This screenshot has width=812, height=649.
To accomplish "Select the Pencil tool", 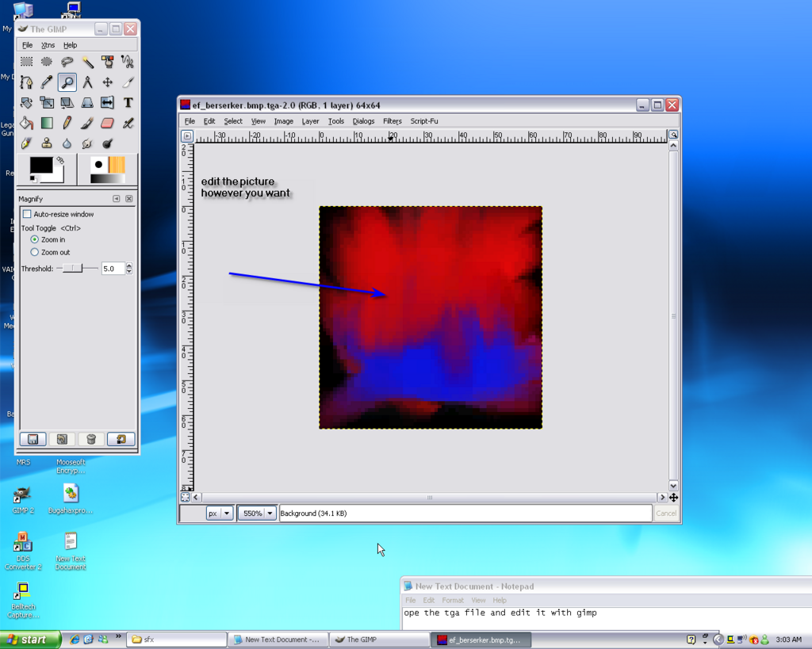I will pos(67,123).
